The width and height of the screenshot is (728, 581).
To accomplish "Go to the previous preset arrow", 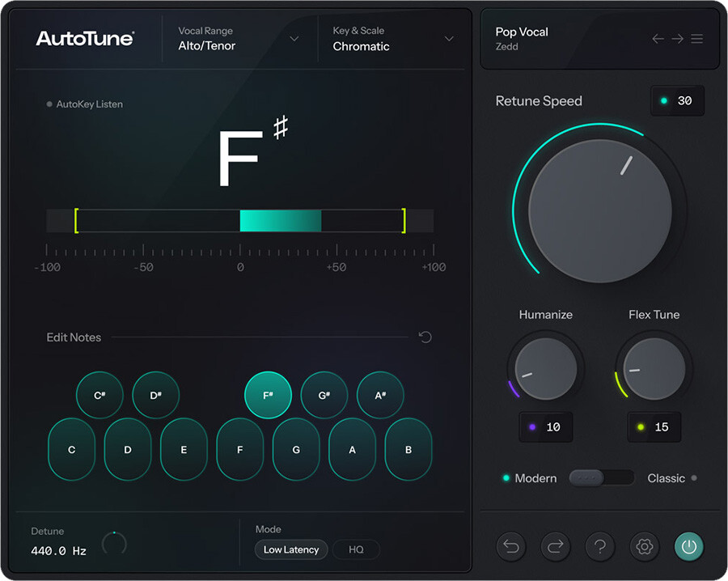I will click(658, 38).
